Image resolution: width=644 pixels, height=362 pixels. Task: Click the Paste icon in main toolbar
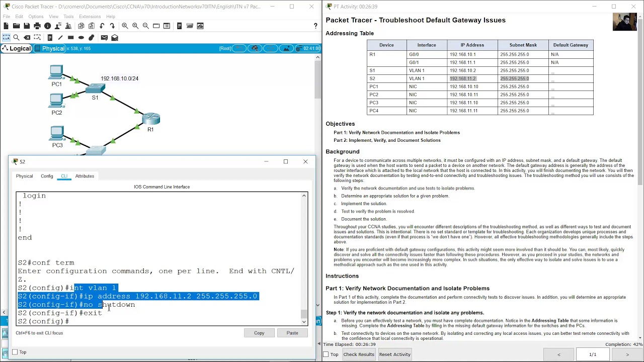[91, 26]
